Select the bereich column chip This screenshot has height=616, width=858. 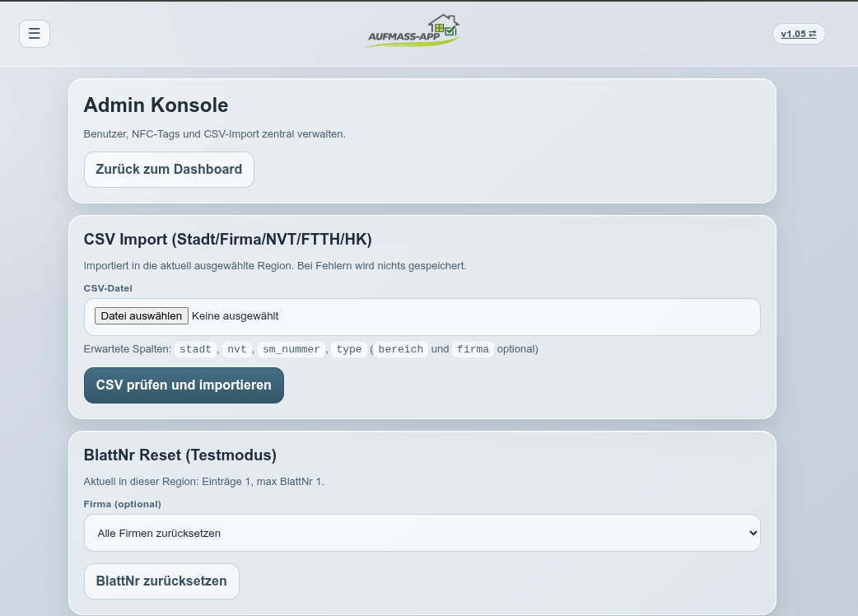[400, 349]
